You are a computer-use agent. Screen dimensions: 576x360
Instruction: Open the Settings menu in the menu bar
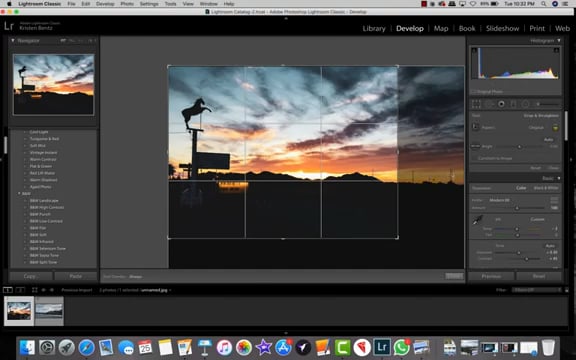click(149, 4)
